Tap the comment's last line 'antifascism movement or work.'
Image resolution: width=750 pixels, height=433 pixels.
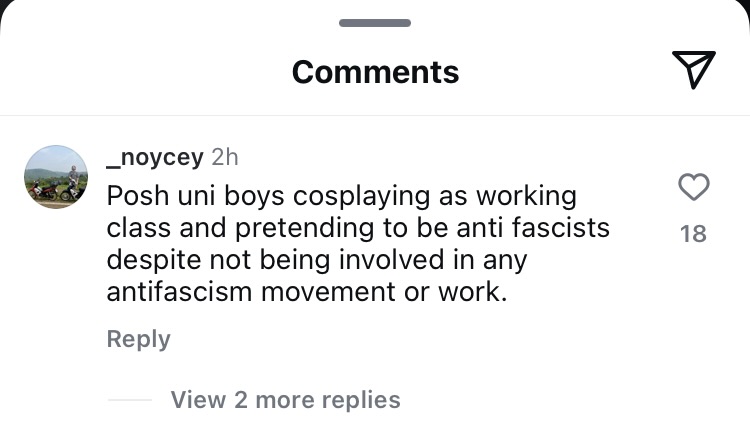click(302, 293)
